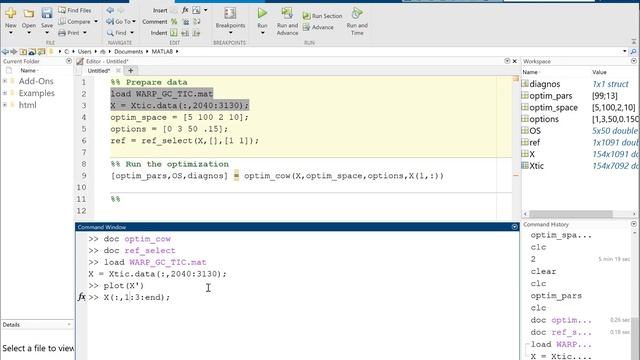
Task: Click the Advance button
Action: (x=318, y=27)
